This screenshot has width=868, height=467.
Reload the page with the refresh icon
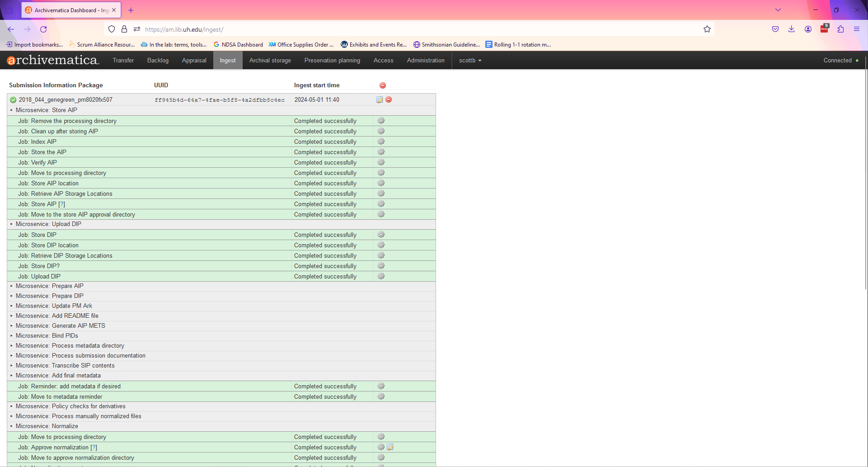click(x=43, y=29)
